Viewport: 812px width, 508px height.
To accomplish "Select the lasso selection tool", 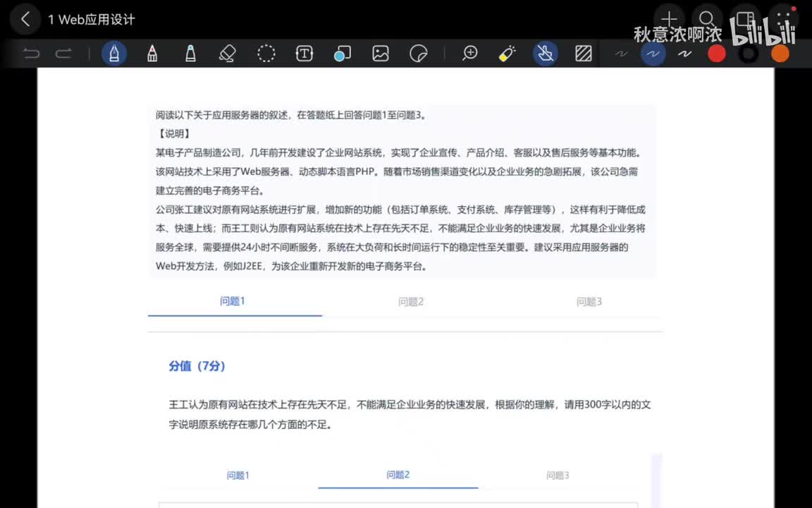I will click(x=266, y=54).
